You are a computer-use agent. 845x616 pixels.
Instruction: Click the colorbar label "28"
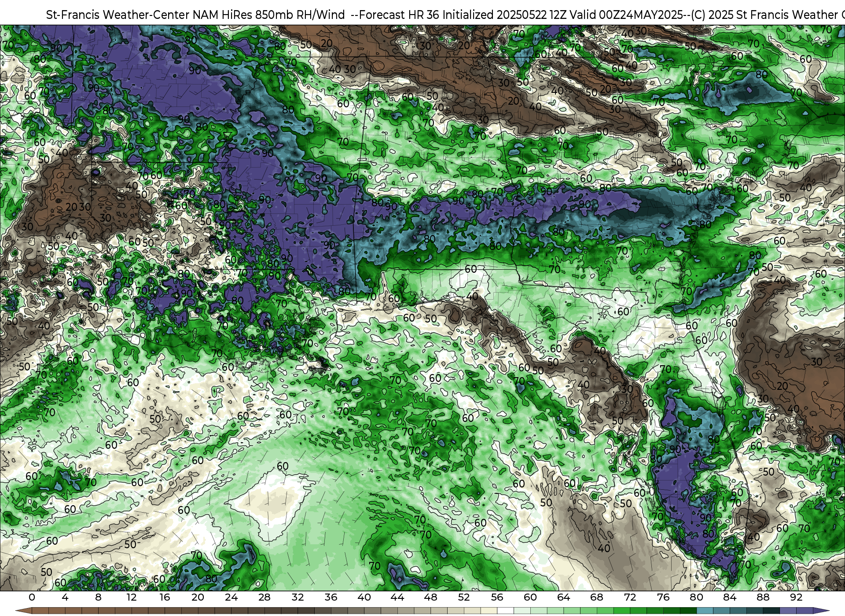(265, 597)
